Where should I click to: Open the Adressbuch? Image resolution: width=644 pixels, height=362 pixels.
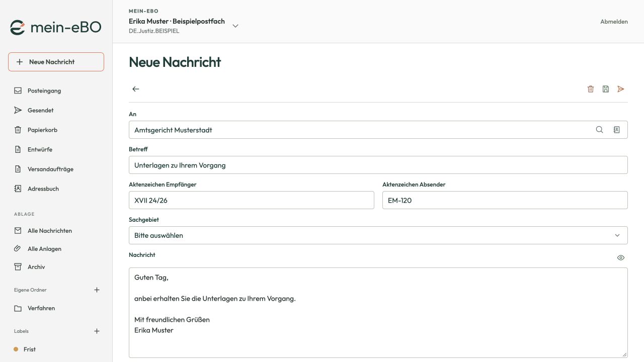click(x=56, y=189)
